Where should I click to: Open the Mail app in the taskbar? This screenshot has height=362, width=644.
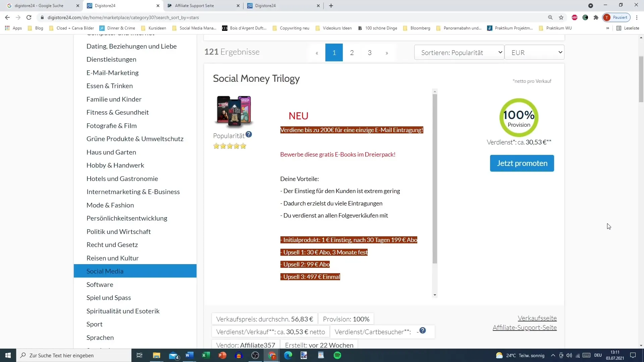click(174, 355)
